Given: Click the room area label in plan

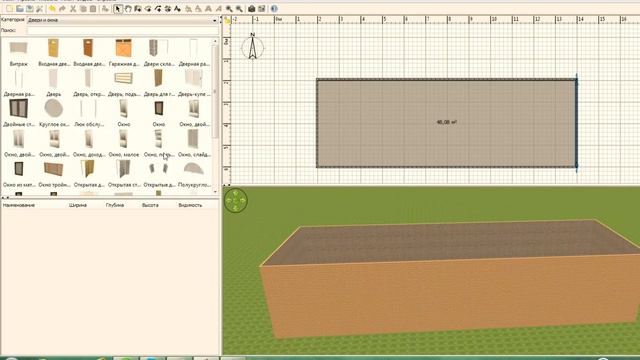Looking at the screenshot, I should (x=447, y=122).
